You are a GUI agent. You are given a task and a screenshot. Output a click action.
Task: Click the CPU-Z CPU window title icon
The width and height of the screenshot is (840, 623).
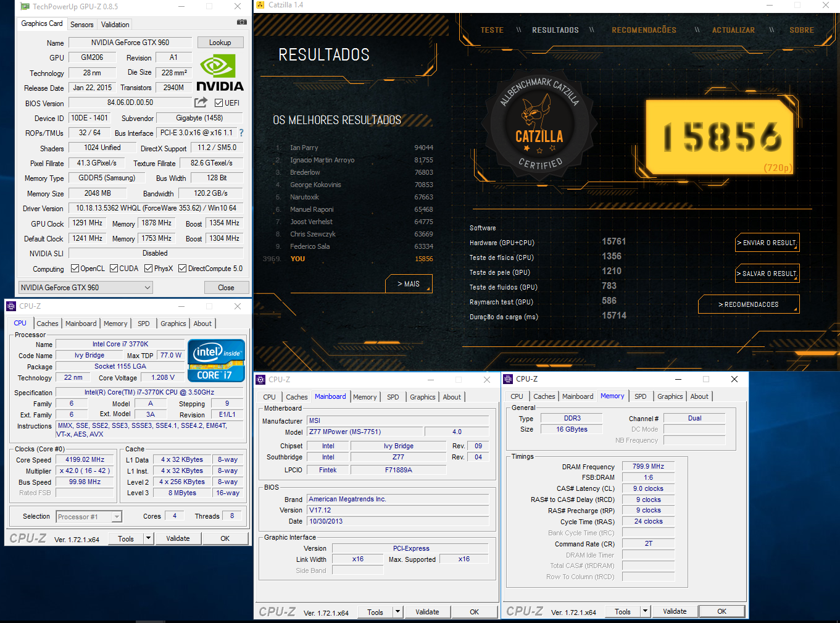point(11,306)
